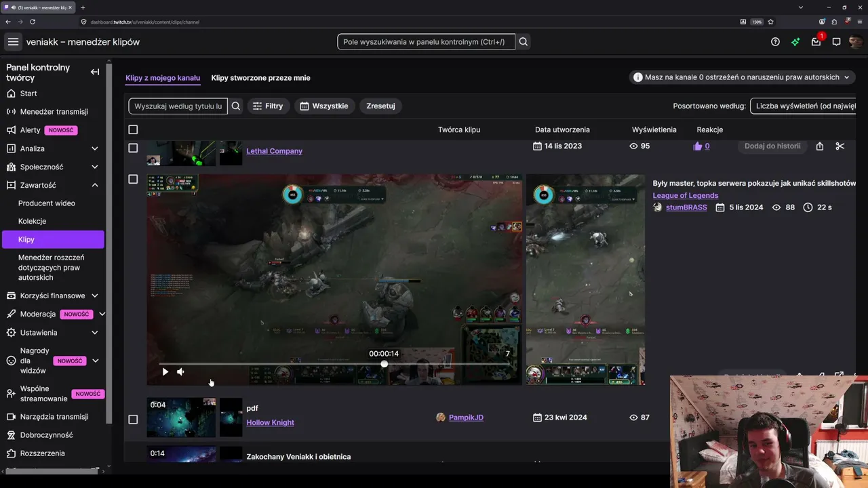The width and height of the screenshot is (868, 488).
Task: Open the help question mark icon
Action: [x=775, y=42]
